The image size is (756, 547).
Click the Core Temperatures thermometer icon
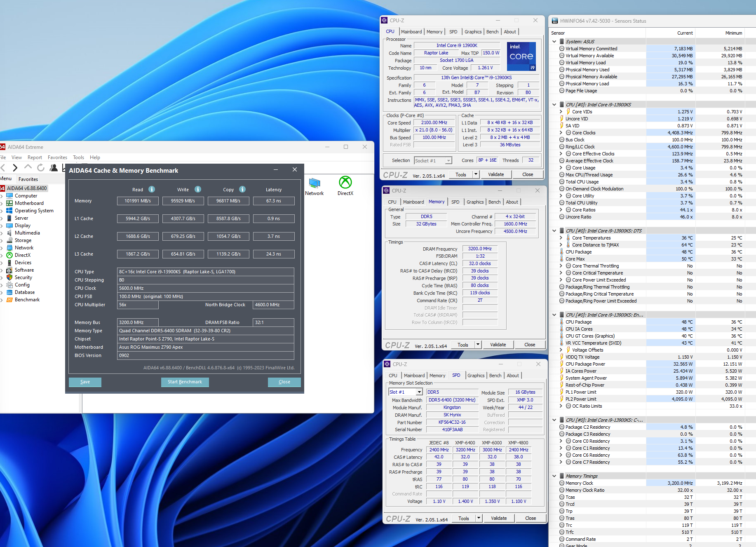[568, 238]
